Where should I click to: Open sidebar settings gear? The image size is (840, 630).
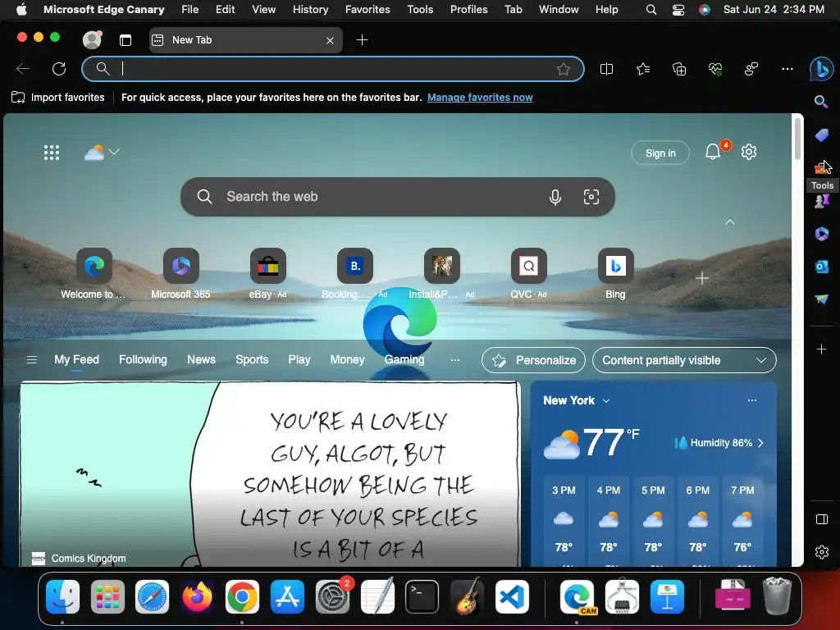822,552
